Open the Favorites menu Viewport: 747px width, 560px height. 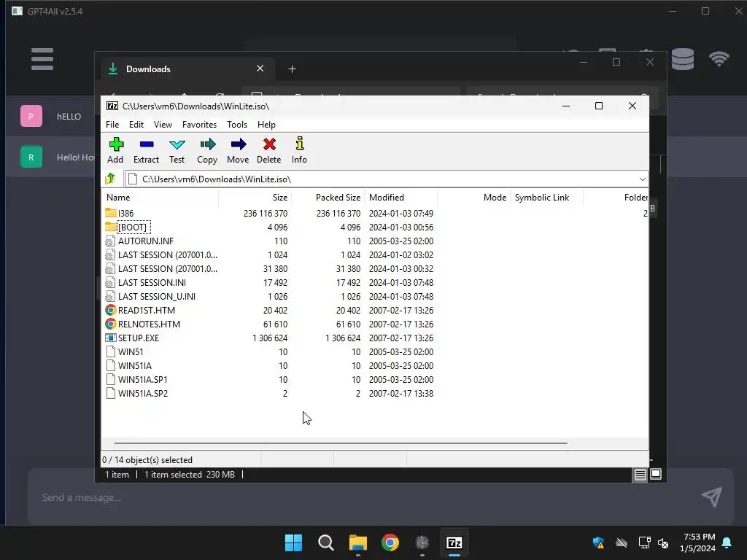(200, 124)
